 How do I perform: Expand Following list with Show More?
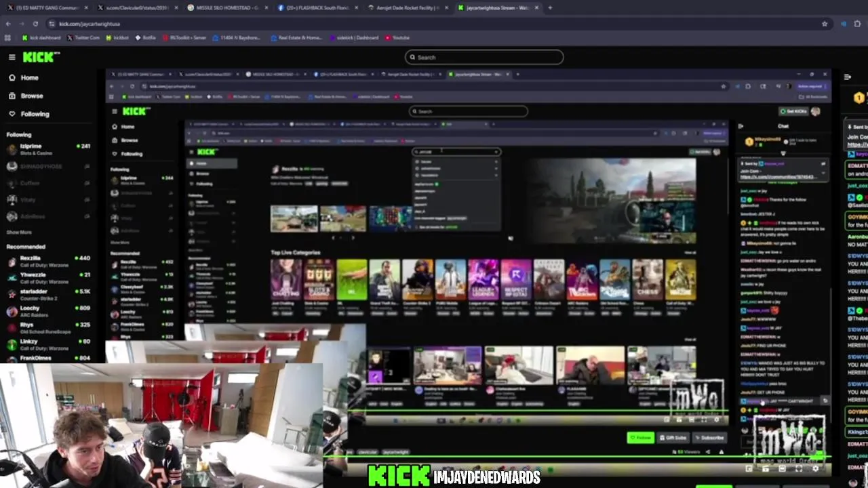coord(19,232)
